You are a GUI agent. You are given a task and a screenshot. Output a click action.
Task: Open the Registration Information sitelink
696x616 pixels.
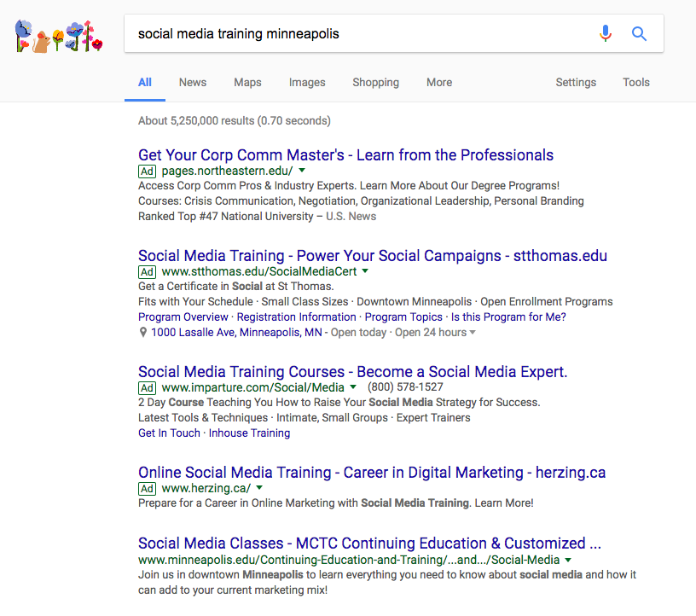click(x=297, y=317)
